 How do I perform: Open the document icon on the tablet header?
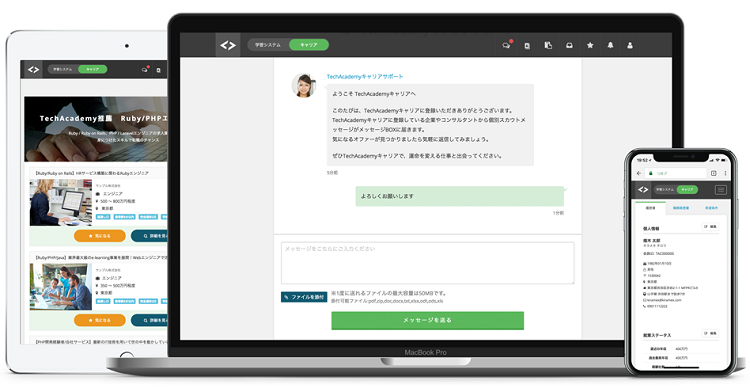coord(159,70)
